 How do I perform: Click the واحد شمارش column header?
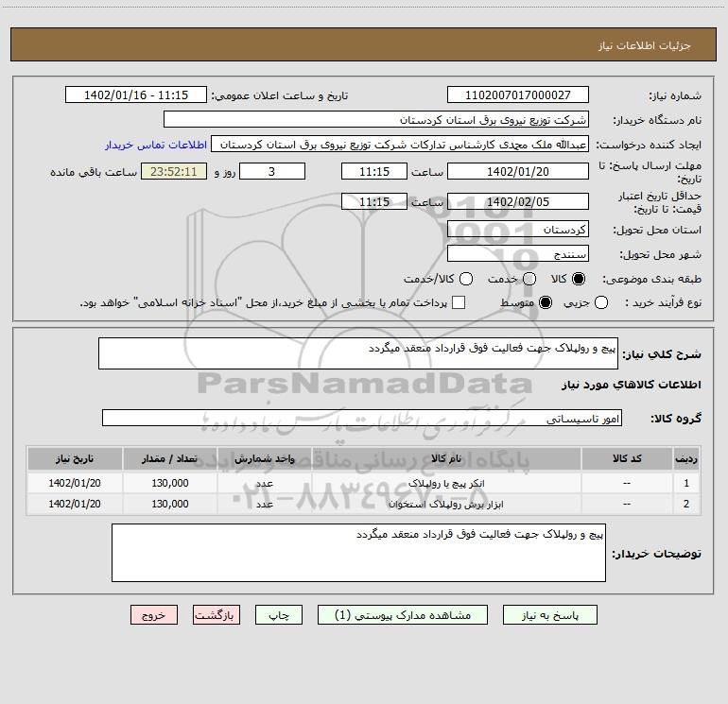coord(264,459)
